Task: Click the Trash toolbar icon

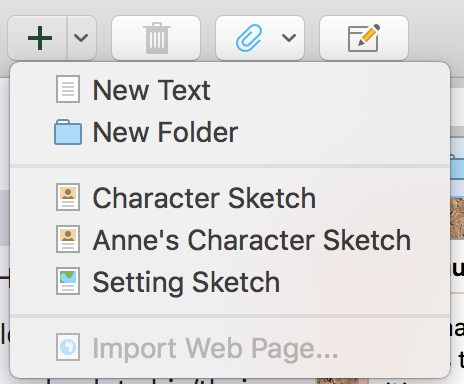Action: point(156,38)
